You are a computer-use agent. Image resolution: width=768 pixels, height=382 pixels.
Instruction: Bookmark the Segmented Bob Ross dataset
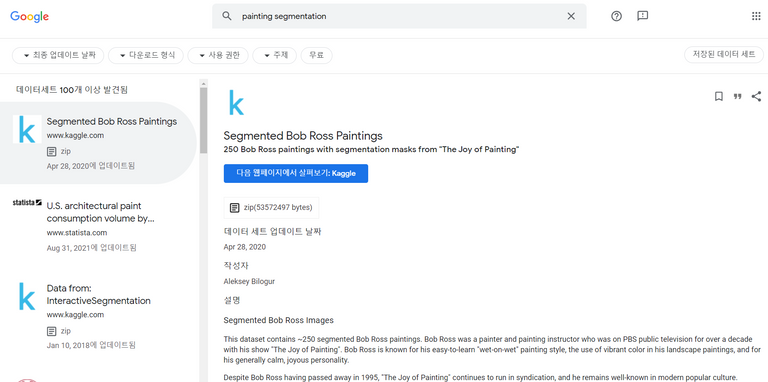[x=719, y=96]
